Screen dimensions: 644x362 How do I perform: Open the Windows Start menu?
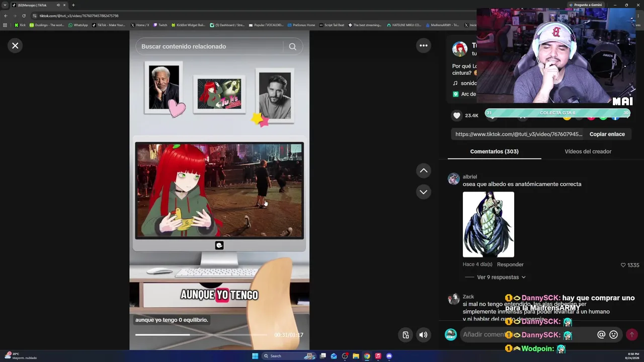255,356
